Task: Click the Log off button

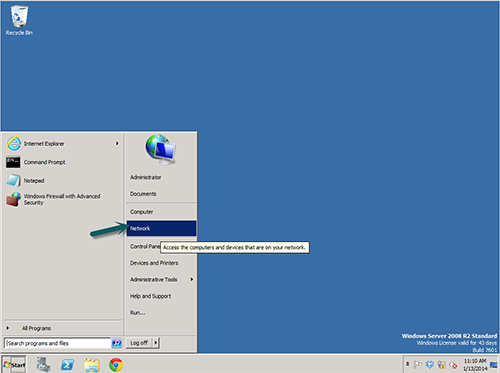Action: (139, 343)
